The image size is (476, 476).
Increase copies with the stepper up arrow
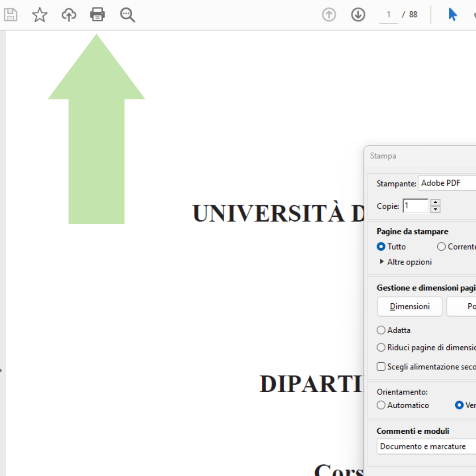pyautogui.click(x=435, y=203)
